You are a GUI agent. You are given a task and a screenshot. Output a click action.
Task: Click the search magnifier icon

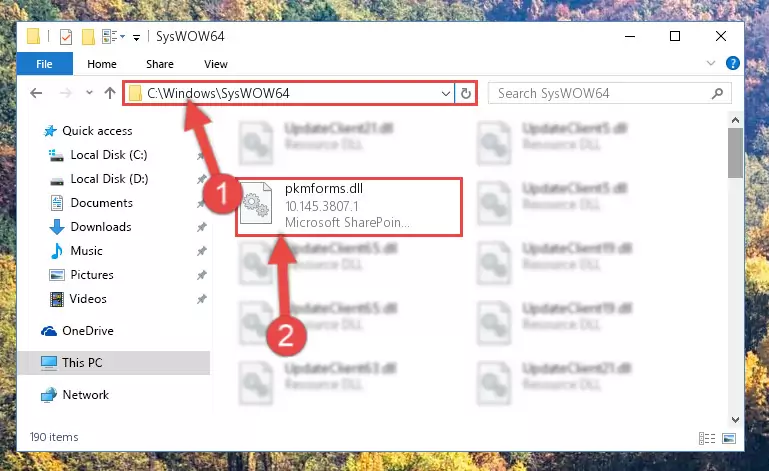[717, 93]
